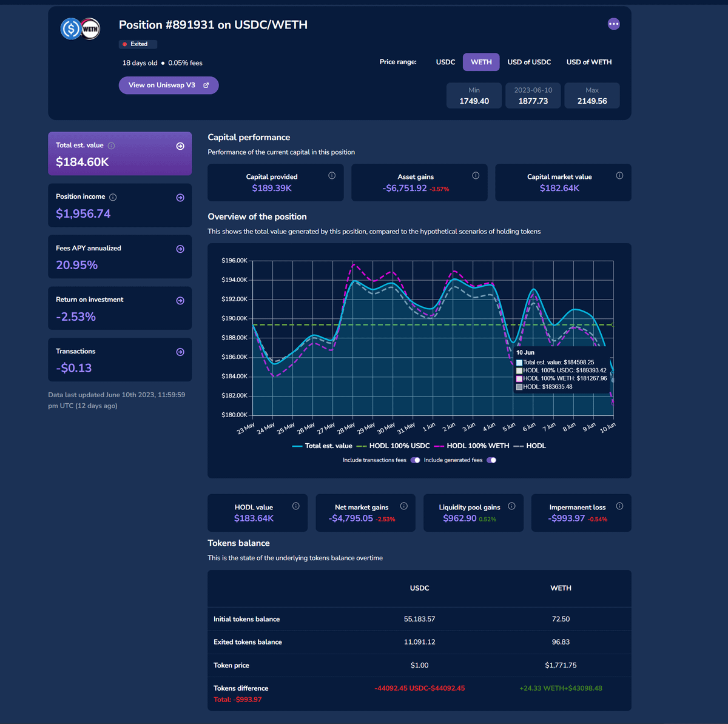The width and height of the screenshot is (728, 724).
Task: Click the Transactions arrow icon
Action: pos(180,352)
